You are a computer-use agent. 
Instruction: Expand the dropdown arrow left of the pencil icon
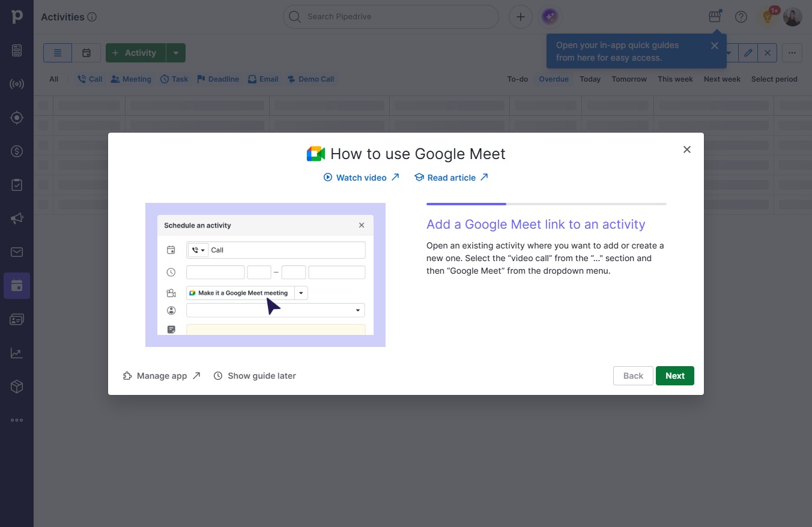point(729,53)
